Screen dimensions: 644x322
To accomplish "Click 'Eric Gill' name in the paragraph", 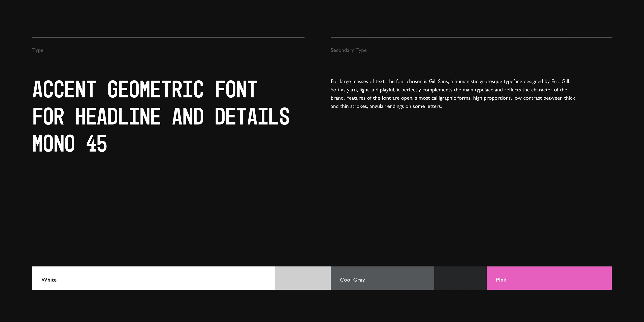I will tap(560, 81).
